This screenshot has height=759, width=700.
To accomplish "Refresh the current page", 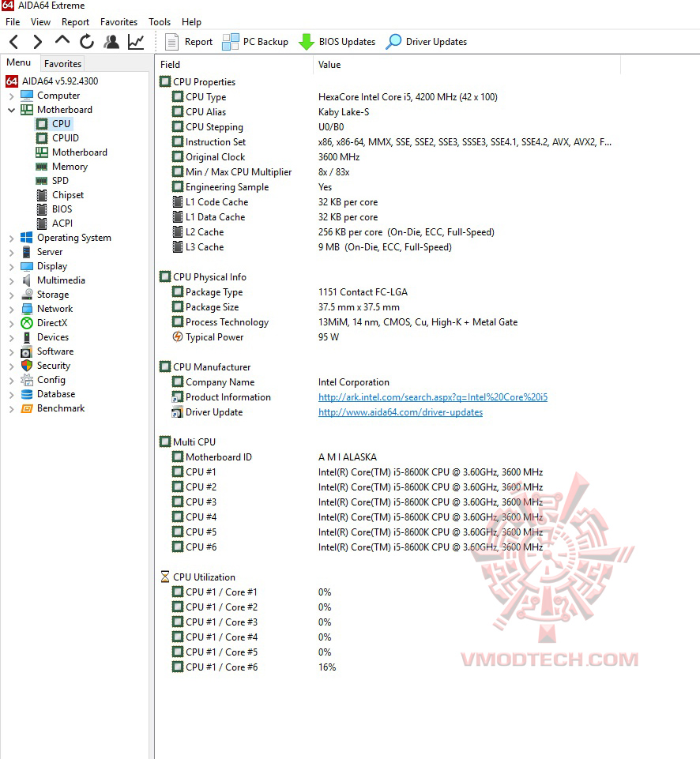I will [x=87, y=42].
